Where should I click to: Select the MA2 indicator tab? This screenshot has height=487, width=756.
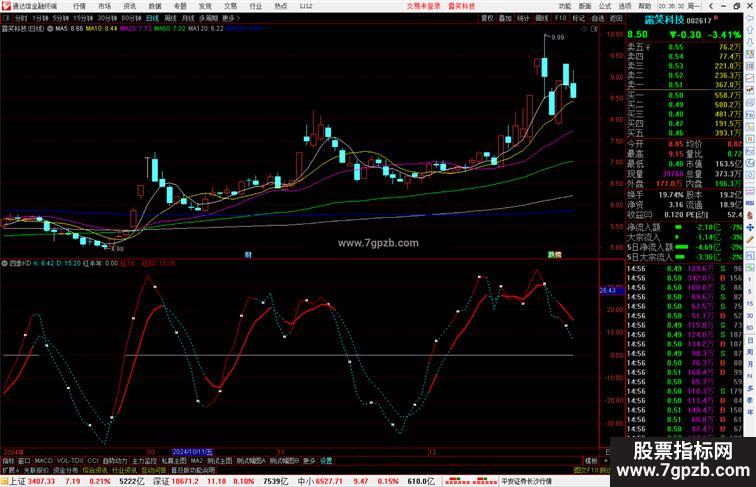click(x=196, y=461)
